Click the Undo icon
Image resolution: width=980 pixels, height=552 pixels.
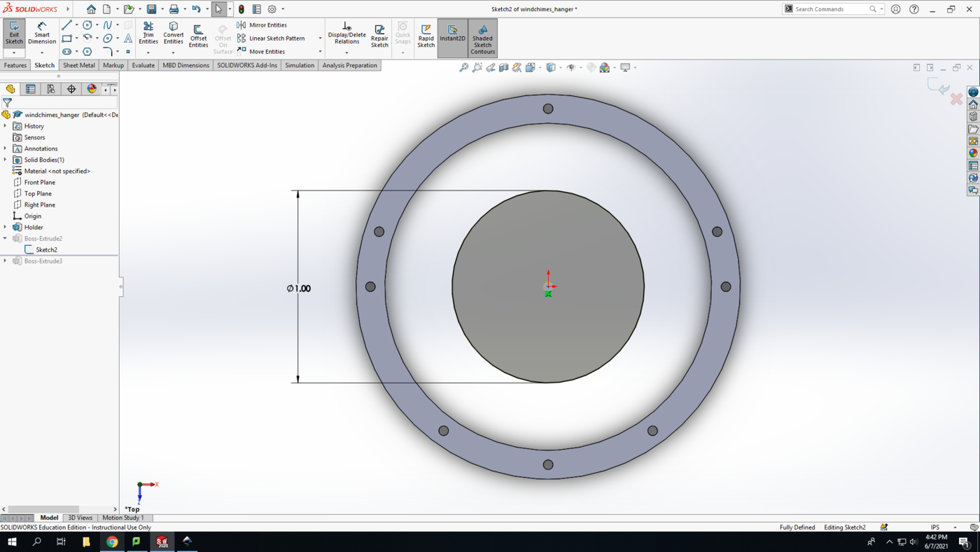[196, 9]
